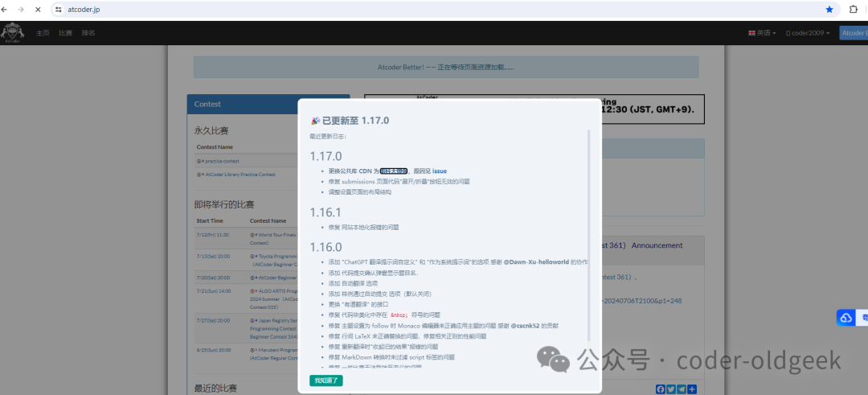Open the 主页 navigation item
Viewport: 868px width, 395px height.
43,33
